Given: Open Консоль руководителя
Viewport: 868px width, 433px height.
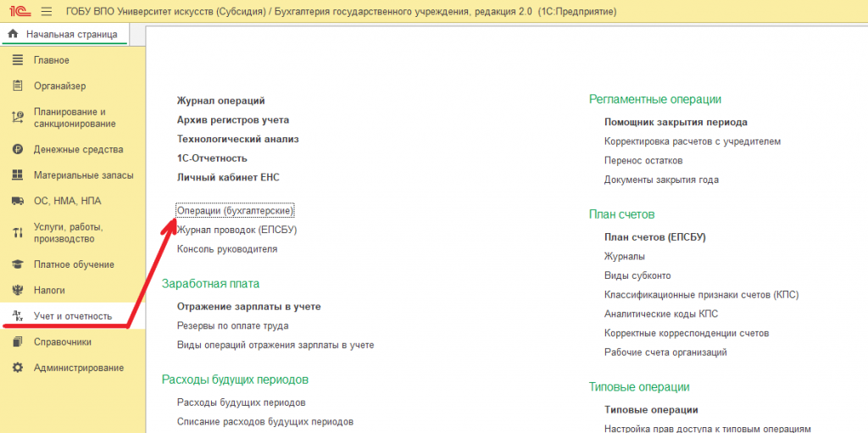Looking at the screenshot, I should pyautogui.click(x=227, y=249).
